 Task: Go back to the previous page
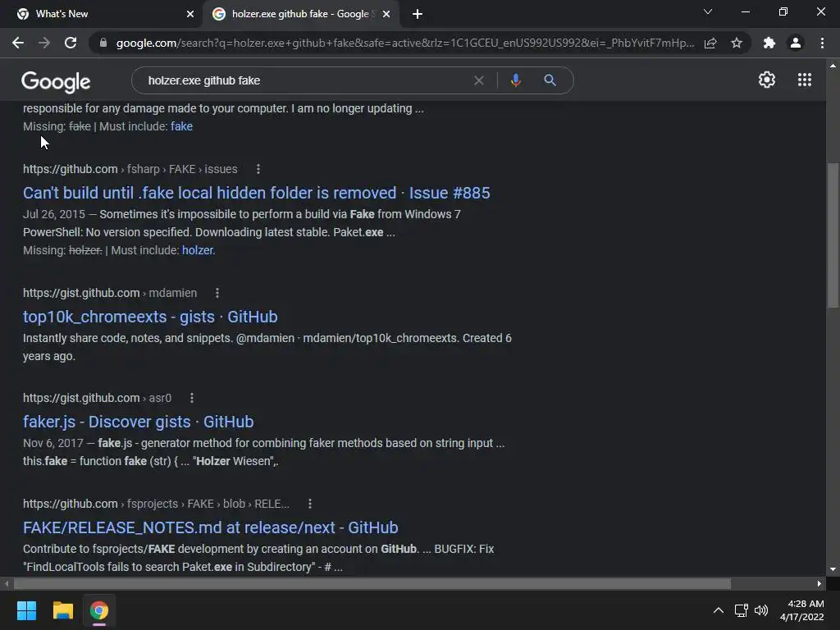click(18, 43)
